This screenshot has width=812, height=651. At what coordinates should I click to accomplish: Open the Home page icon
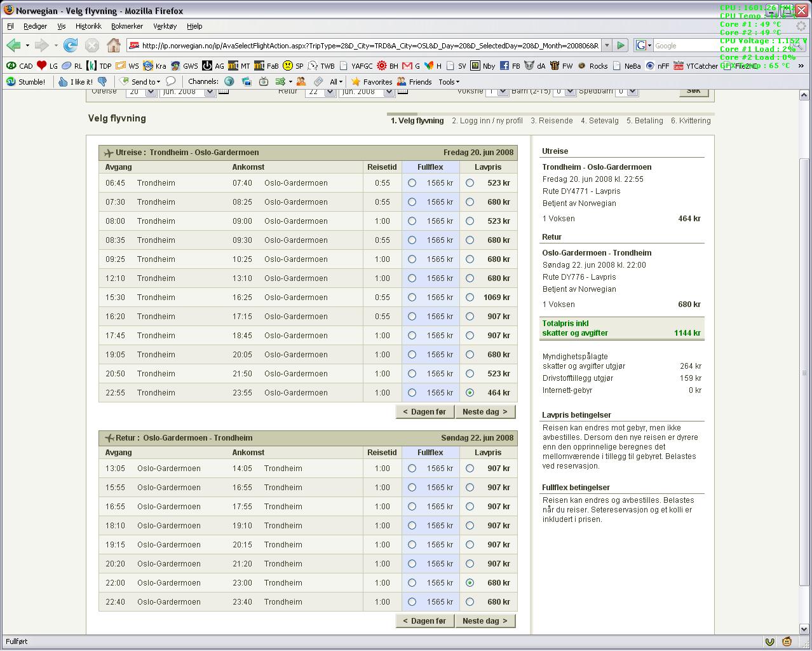114,45
